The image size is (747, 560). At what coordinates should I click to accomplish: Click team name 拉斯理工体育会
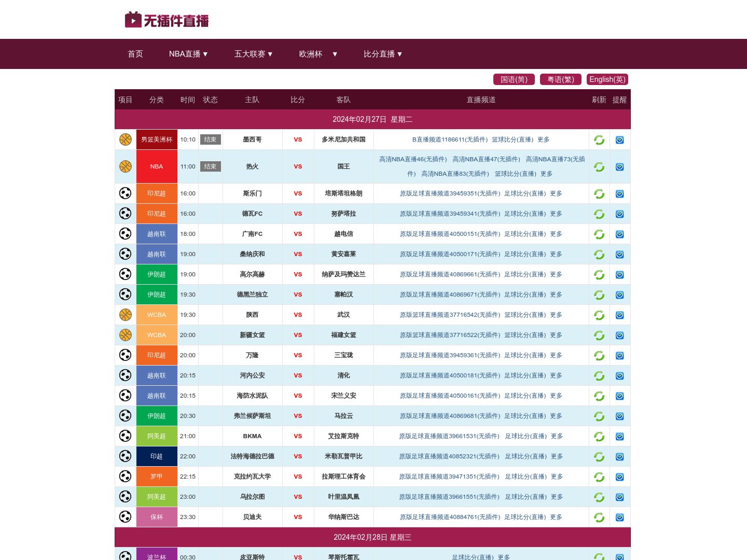343,477
